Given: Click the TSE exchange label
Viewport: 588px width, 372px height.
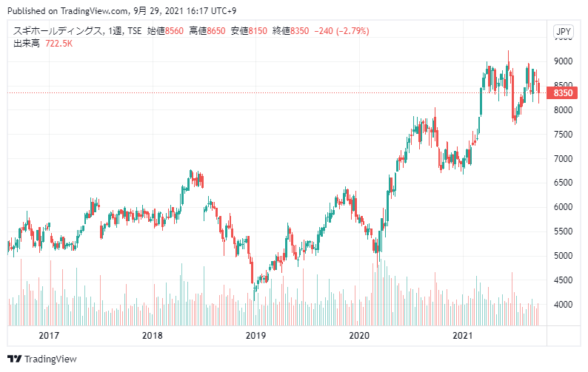Looking at the screenshot, I should 135,31.
